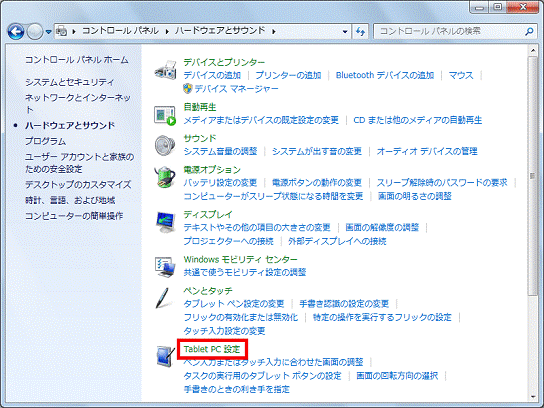
Task: Open the サウンド heading
Action: click(200, 138)
